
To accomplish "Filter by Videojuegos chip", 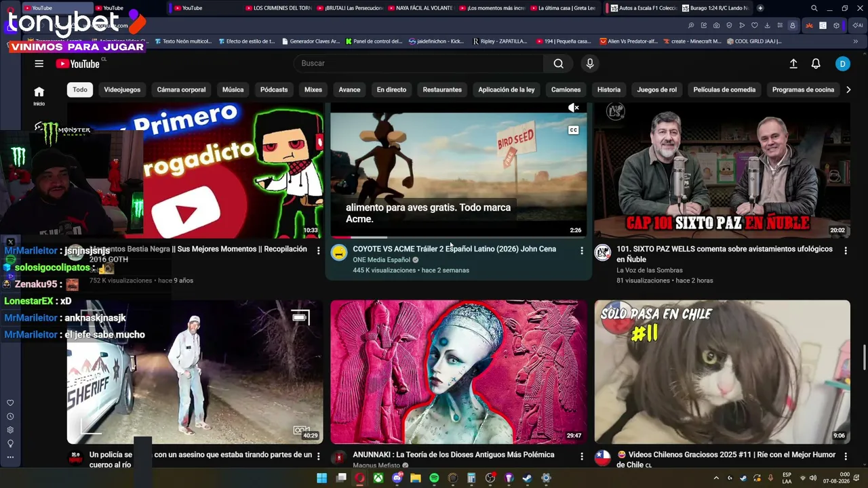I will pos(122,89).
